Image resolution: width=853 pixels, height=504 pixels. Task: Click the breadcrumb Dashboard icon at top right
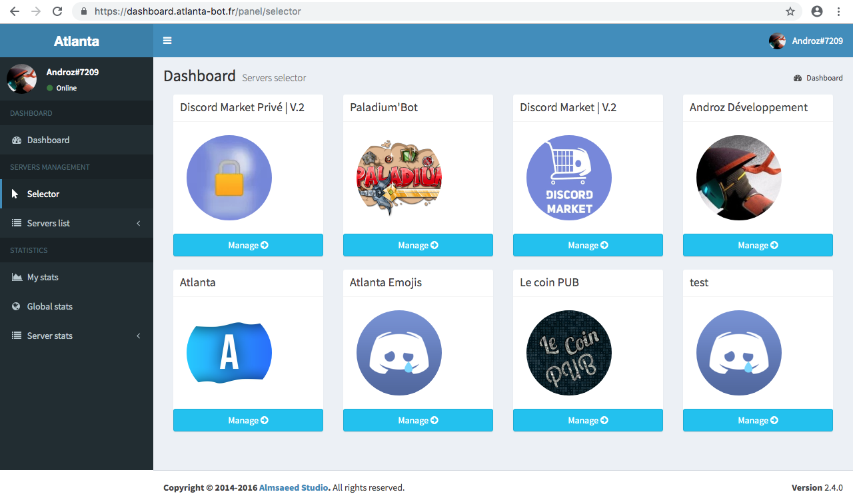[798, 78]
